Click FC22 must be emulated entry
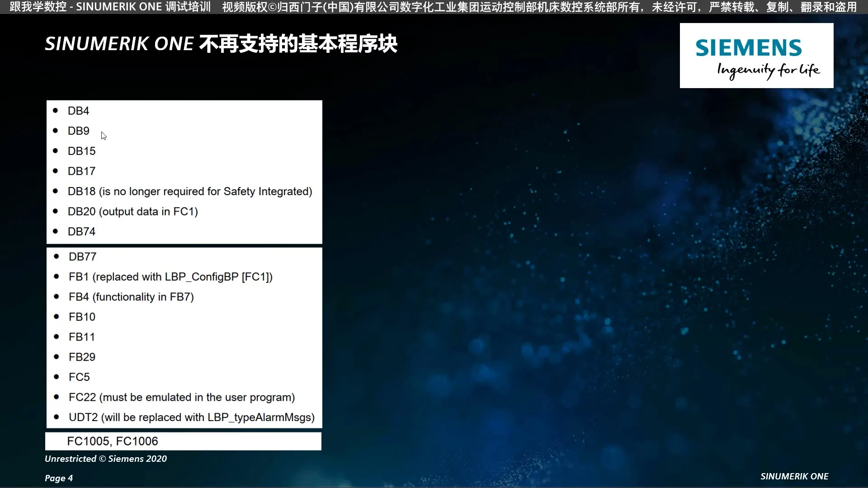The width and height of the screenshot is (868, 488). click(x=182, y=397)
